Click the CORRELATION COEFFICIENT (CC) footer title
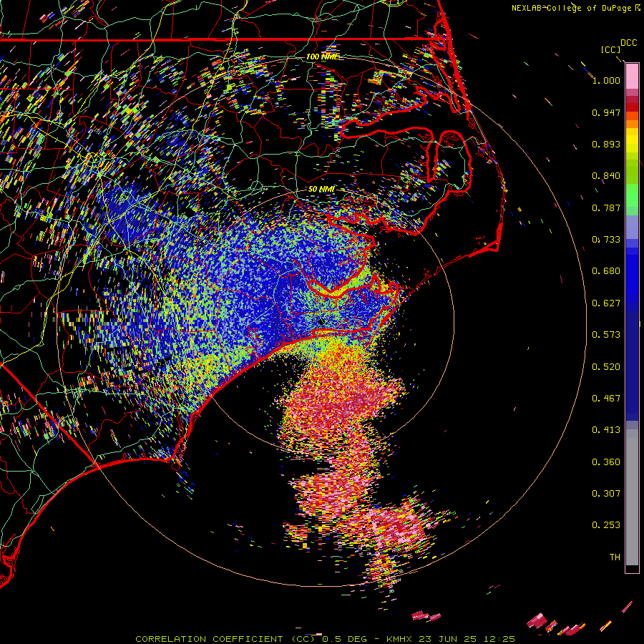The image size is (644, 644). [225, 639]
